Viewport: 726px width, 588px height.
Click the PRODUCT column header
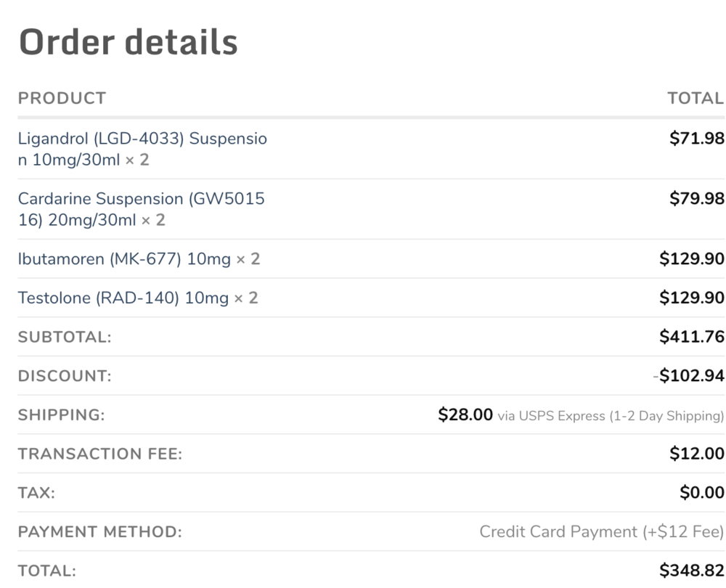[x=62, y=98]
